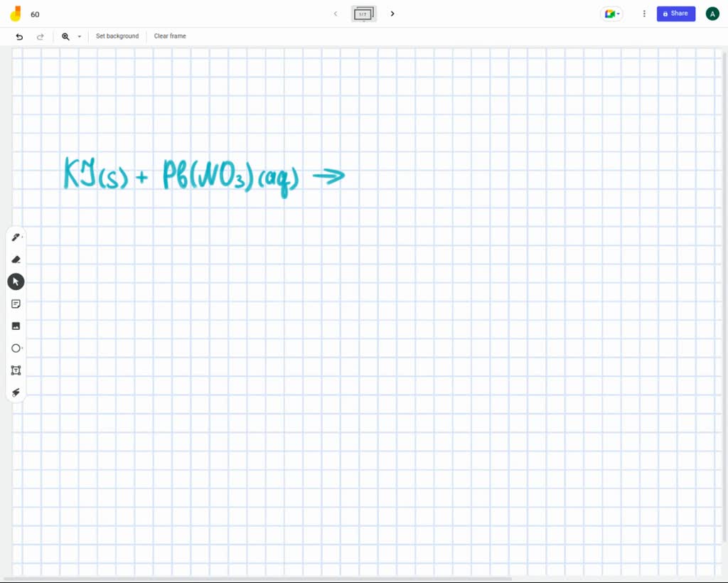This screenshot has height=583, width=728.
Task: Rename the jam titled 60
Action: tap(35, 14)
